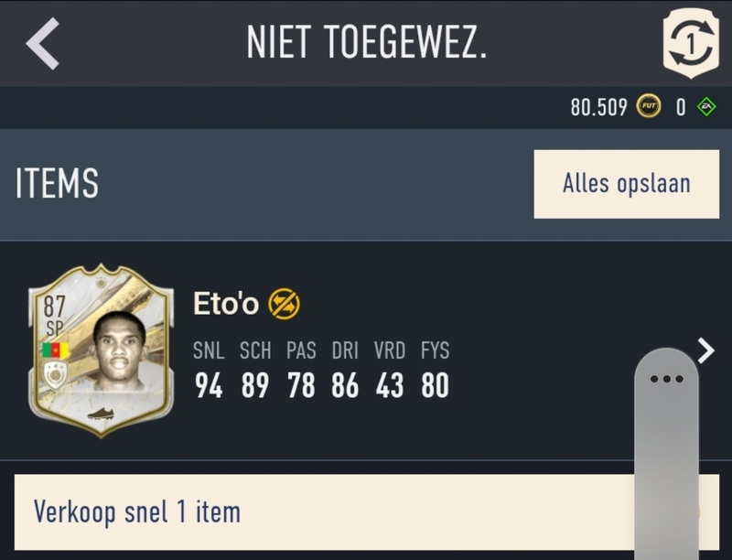Viewport: 732px width, 560px height.
Task: Go back using the left arrow
Action: point(42,43)
